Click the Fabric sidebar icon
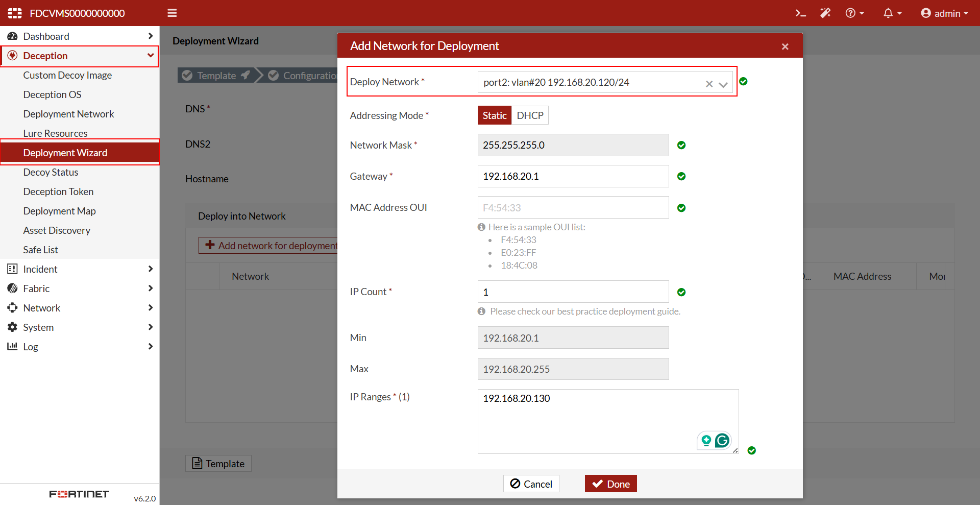This screenshot has width=980, height=505. click(x=12, y=288)
